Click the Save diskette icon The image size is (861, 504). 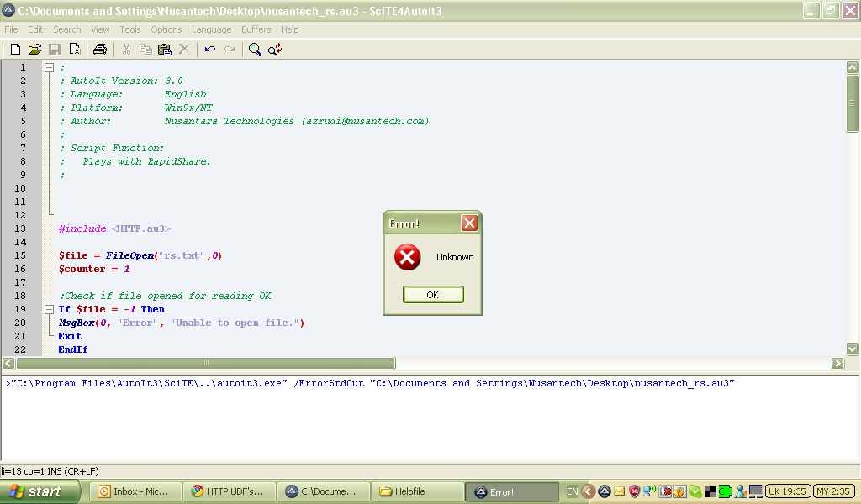pyautogui.click(x=55, y=50)
